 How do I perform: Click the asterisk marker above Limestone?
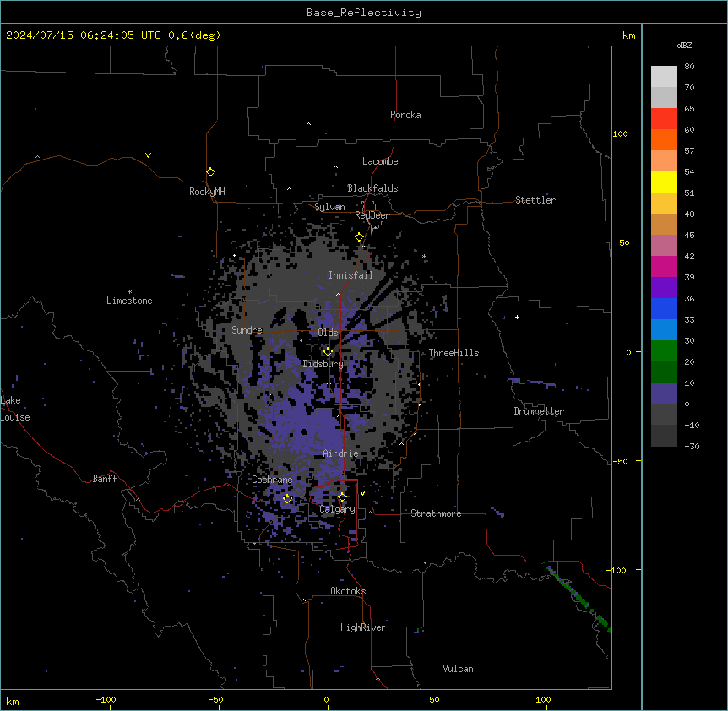click(129, 292)
